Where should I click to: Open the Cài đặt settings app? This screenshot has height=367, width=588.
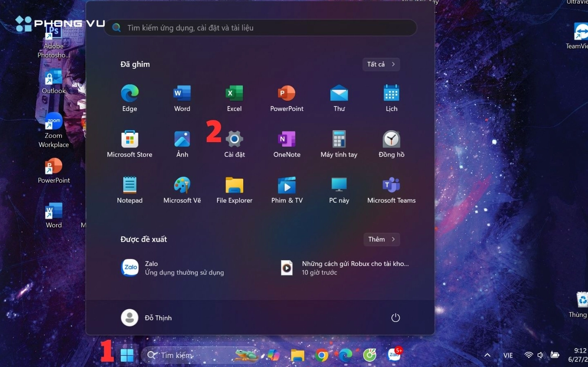234,143
